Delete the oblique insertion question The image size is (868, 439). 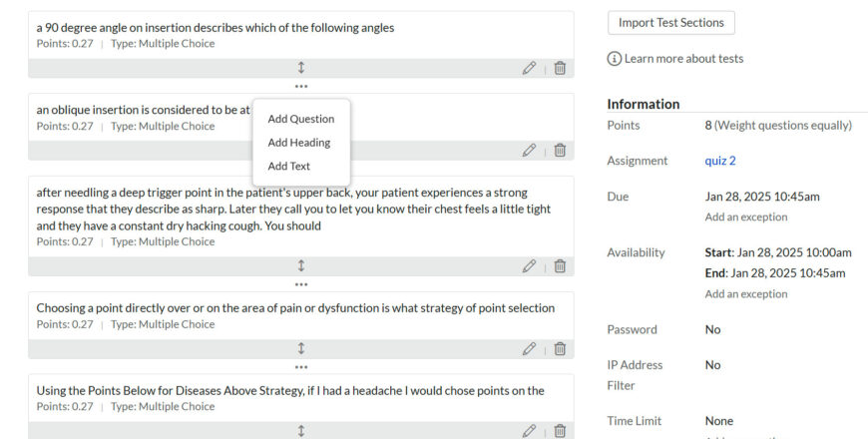(x=560, y=150)
